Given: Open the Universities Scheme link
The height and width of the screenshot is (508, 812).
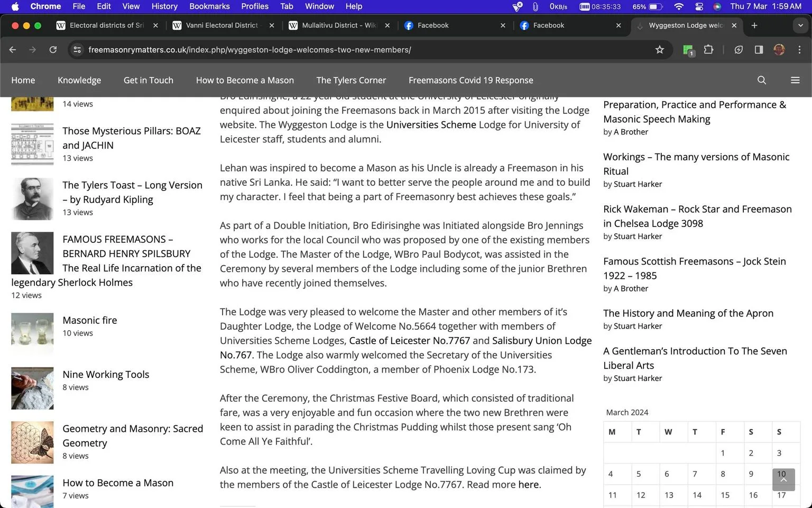Looking at the screenshot, I should 431,125.
